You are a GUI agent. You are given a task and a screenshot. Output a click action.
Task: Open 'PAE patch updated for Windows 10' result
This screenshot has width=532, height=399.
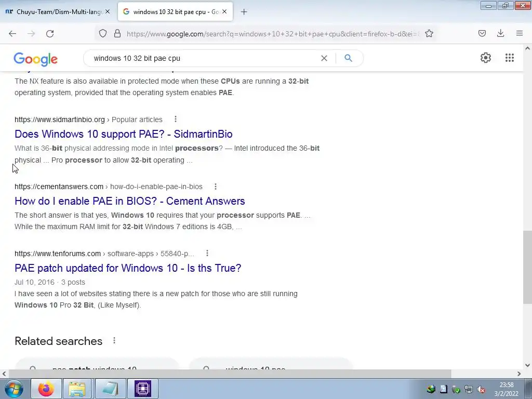[x=128, y=268]
